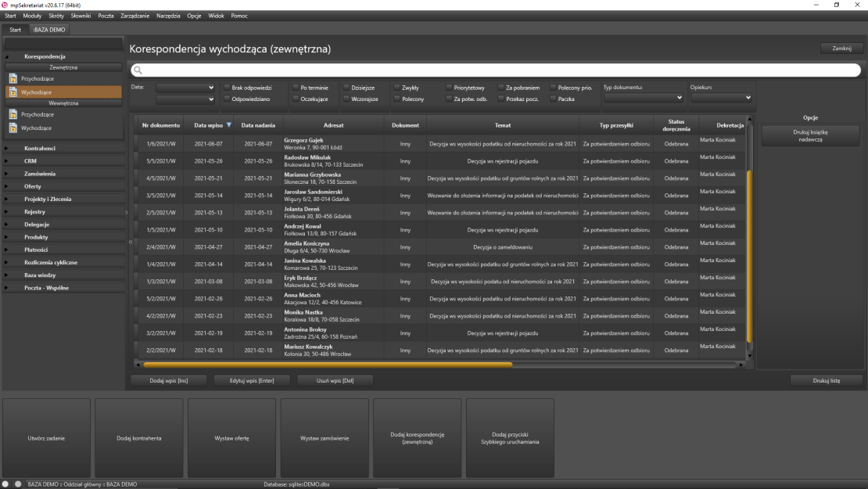The width and height of the screenshot is (868, 489).
Task: Open the Słowniki menu
Action: (81, 16)
